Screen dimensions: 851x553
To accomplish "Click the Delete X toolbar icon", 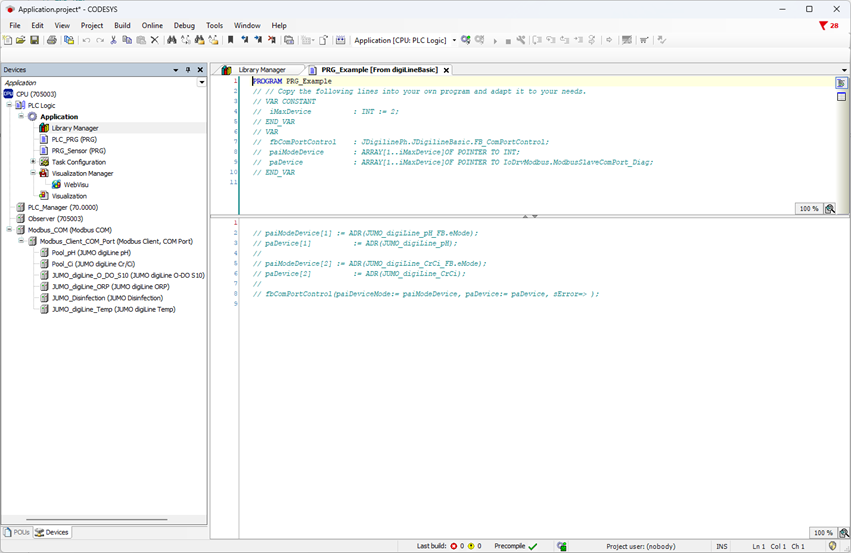I will coord(155,40).
